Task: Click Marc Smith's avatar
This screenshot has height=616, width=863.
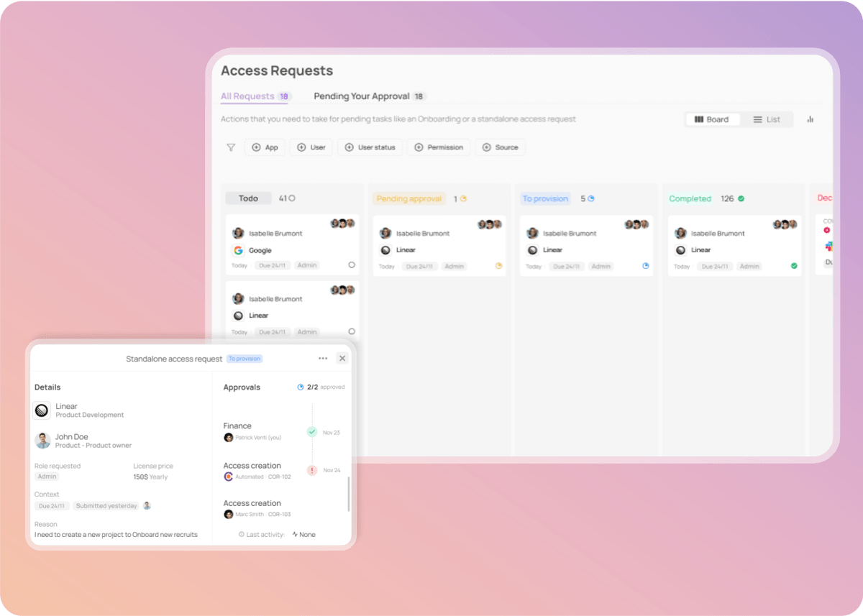Action: pos(229,515)
